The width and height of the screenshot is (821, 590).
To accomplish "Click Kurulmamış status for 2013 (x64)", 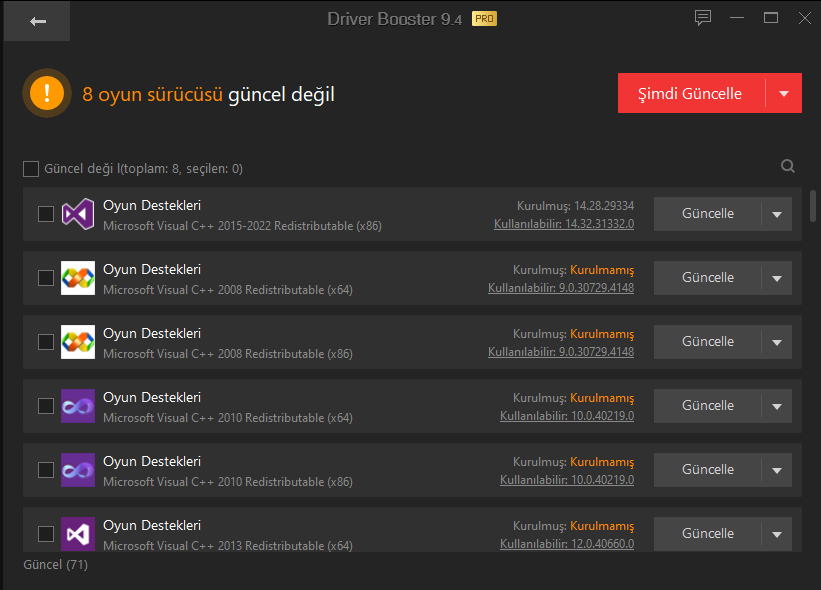I will point(602,526).
